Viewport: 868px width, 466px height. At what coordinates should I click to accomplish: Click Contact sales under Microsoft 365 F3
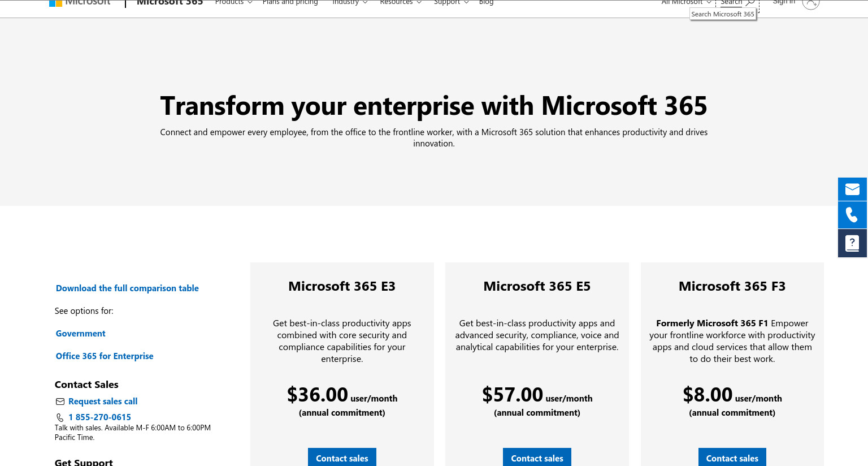[x=732, y=457]
